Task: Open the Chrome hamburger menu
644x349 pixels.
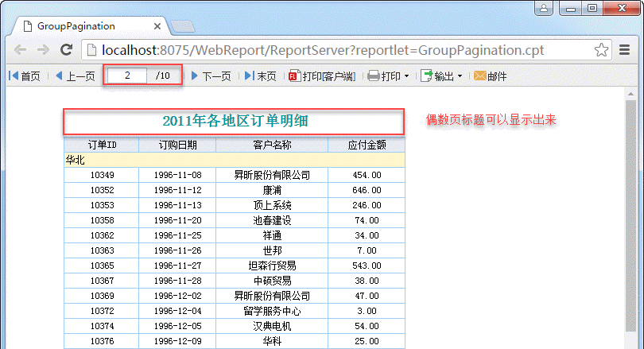Action: pos(625,50)
